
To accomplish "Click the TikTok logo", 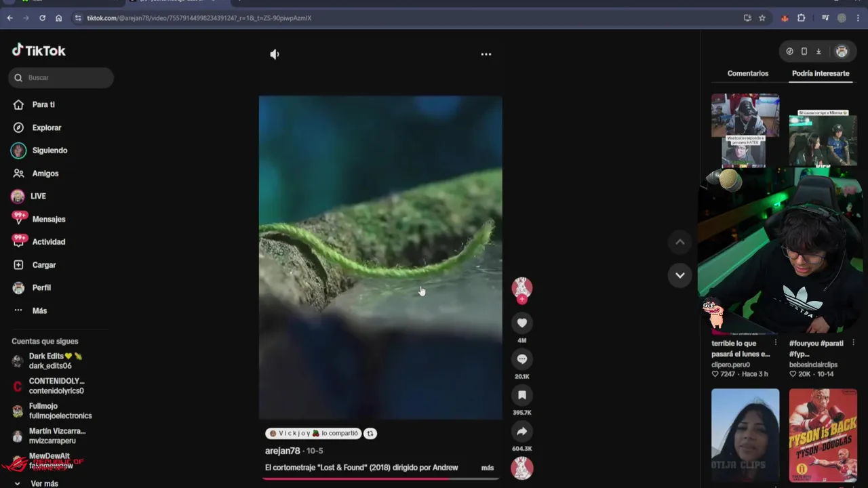I will [39, 50].
